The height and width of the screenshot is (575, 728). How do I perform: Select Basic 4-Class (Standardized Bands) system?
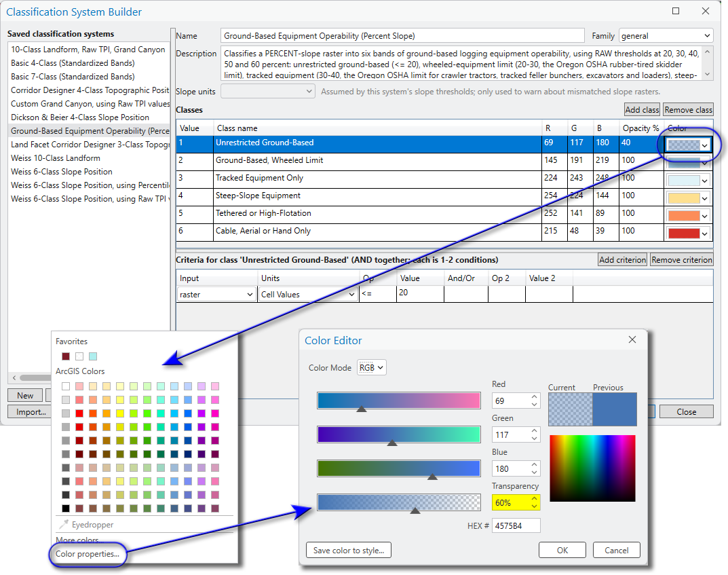pyautogui.click(x=89, y=62)
